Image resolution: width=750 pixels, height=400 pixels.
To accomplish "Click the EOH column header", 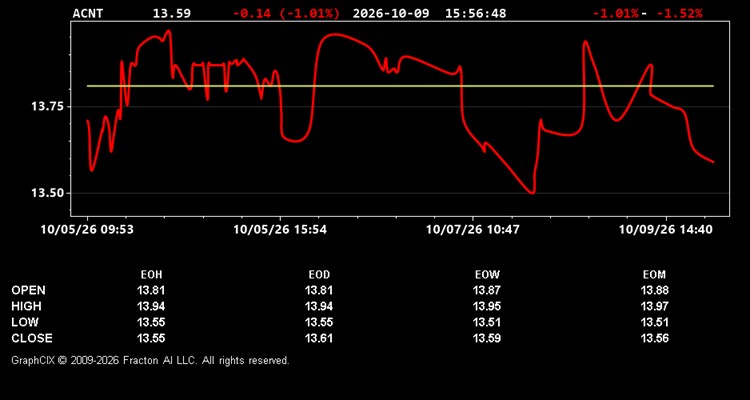I will (x=151, y=275).
